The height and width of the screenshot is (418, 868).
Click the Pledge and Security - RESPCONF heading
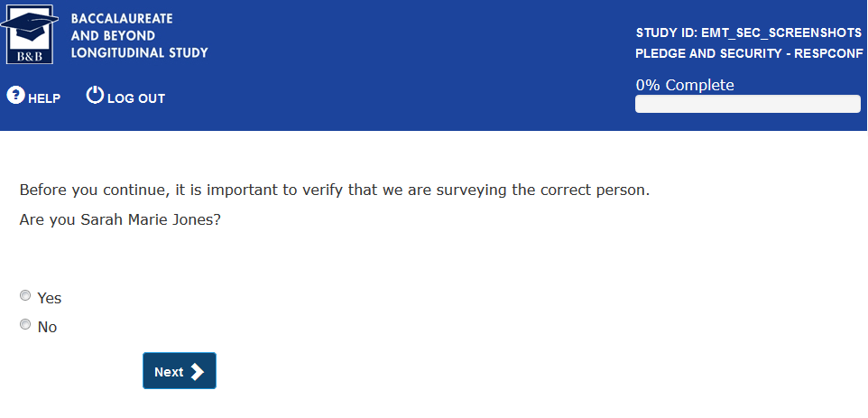click(x=749, y=54)
